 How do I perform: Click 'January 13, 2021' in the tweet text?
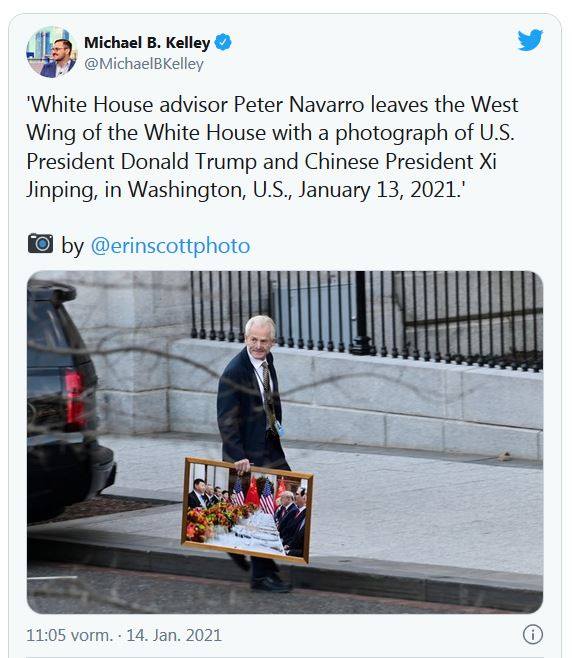pyautogui.click(x=377, y=190)
